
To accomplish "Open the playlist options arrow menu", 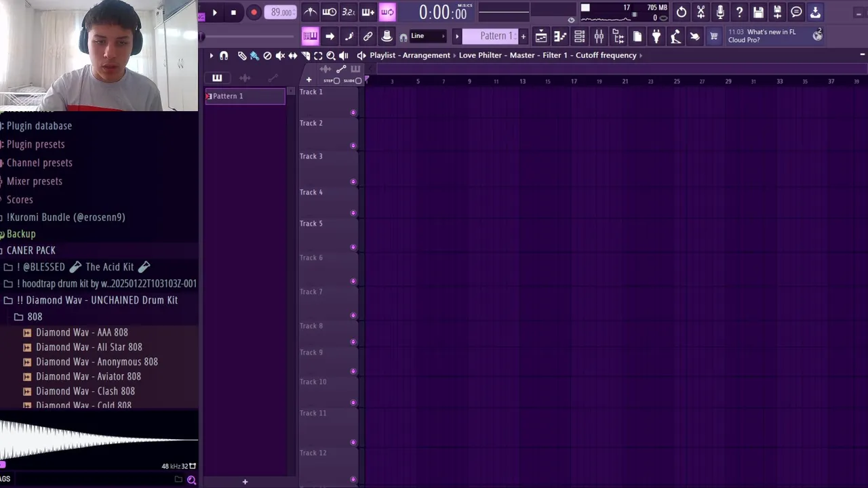I will [211, 56].
